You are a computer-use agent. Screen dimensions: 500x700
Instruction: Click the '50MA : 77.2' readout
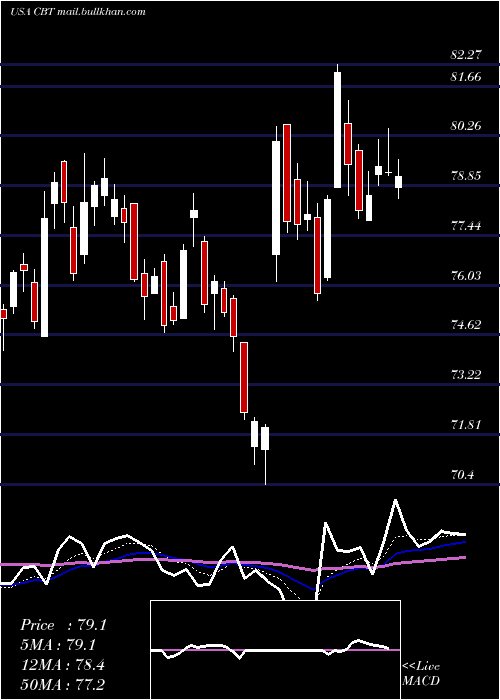tap(62, 684)
